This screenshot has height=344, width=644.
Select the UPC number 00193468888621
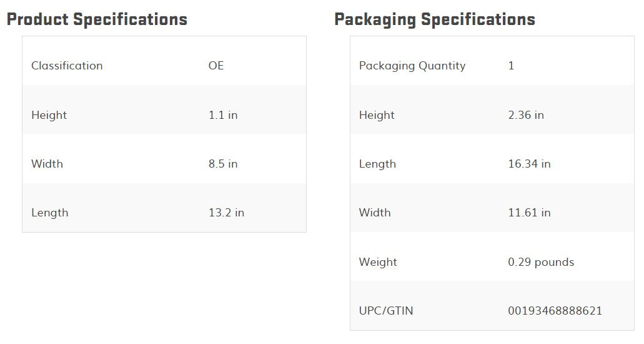[x=555, y=311]
